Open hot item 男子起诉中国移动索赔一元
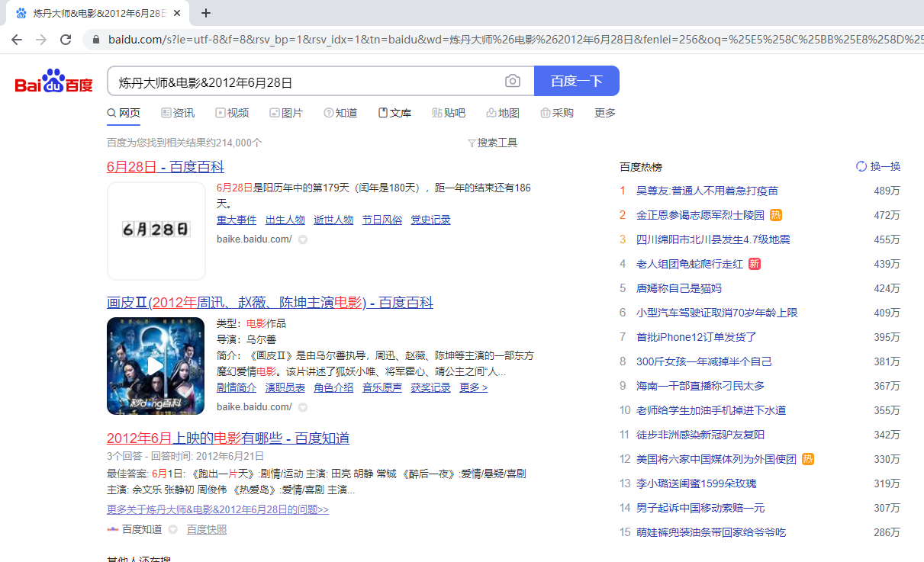The image size is (924, 562). pos(700,508)
